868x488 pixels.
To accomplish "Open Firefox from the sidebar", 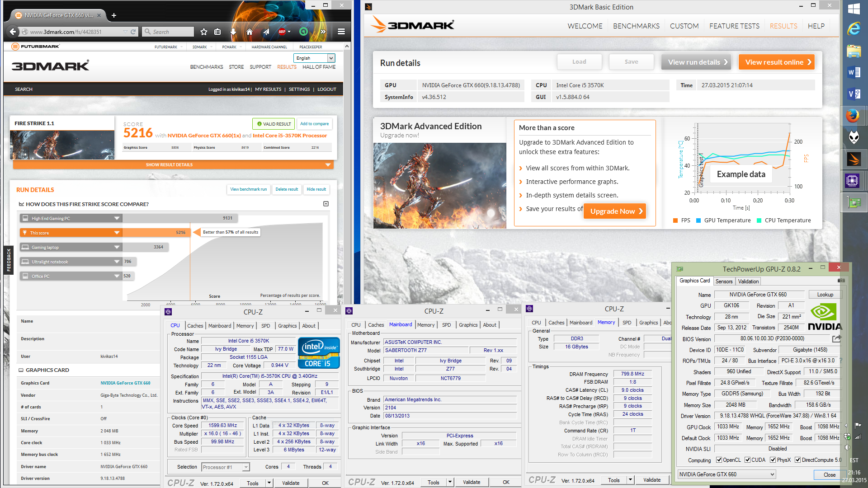I will tap(853, 116).
